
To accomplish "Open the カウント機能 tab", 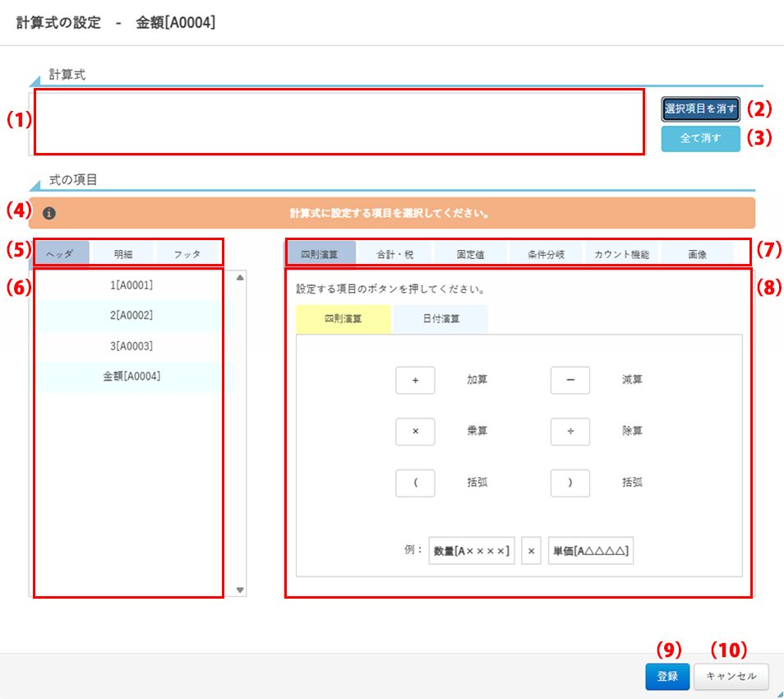I will point(621,255).
